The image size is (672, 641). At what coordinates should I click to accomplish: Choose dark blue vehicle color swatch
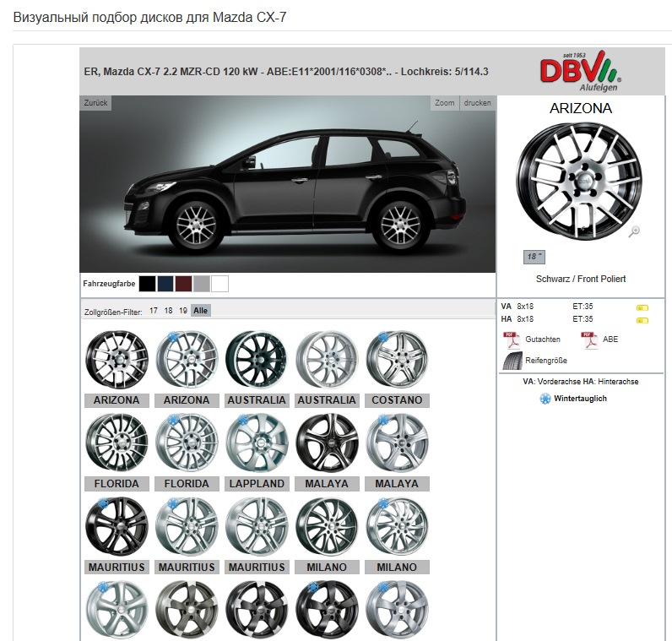[165, 284]
